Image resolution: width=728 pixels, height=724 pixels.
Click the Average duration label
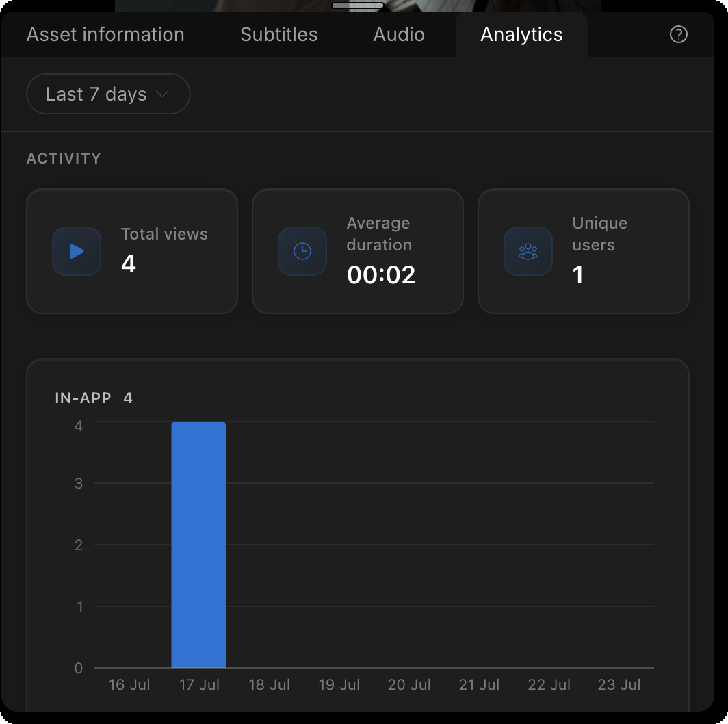(379, 233)
